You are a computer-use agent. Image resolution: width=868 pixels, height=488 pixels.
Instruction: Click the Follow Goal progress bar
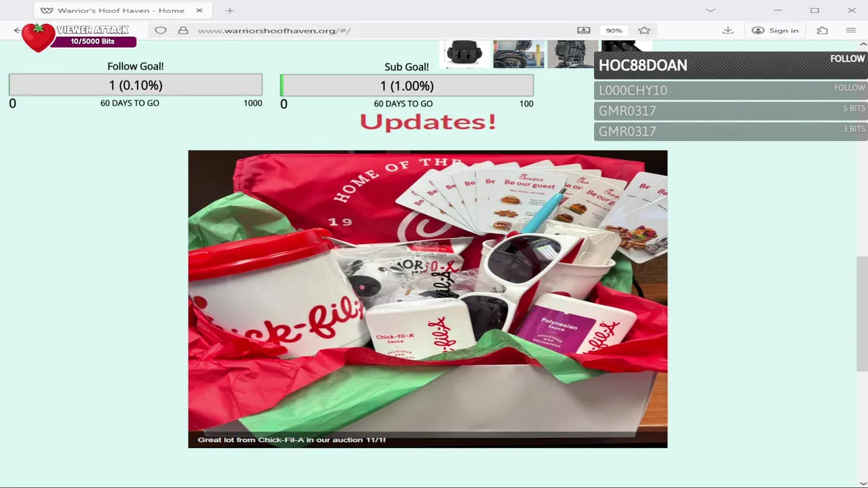point(136,85)
